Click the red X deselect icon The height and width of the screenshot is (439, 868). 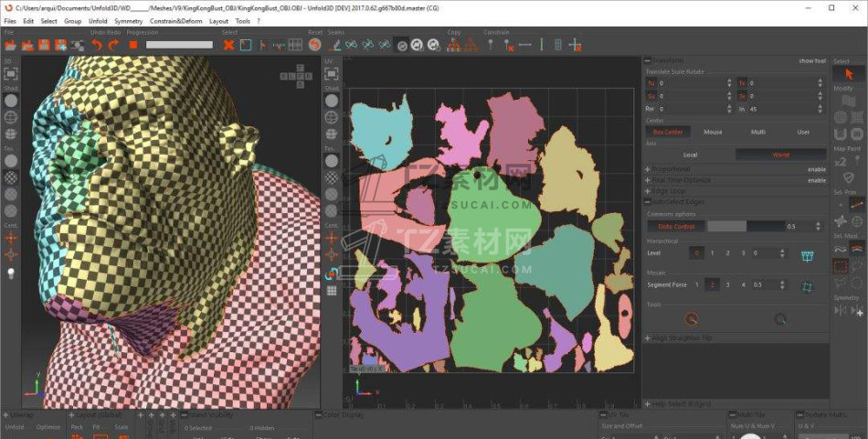point(228,44)
